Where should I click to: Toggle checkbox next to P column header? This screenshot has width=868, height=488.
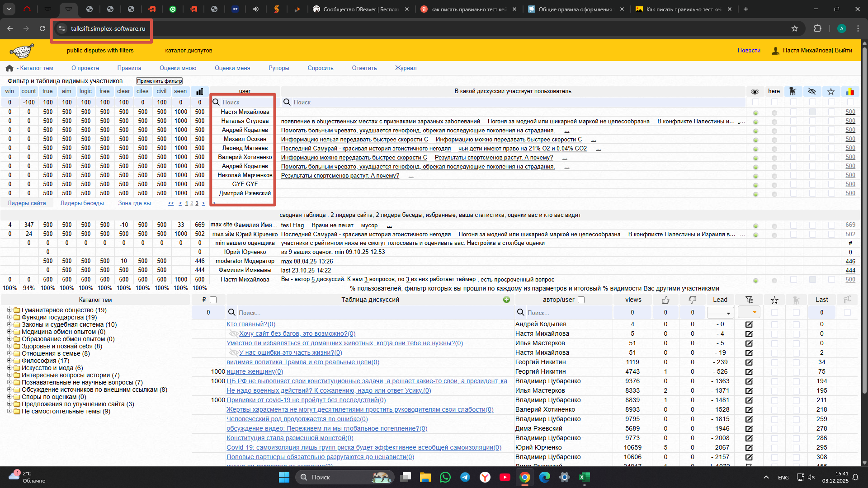[x=213, y=300]
